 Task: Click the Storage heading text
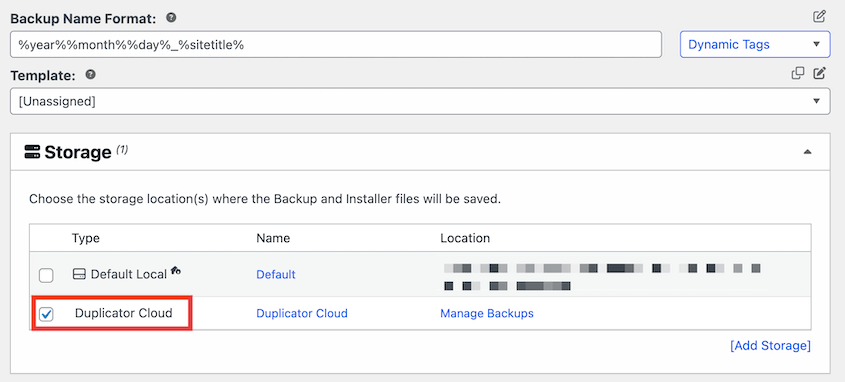click(78, 152)
